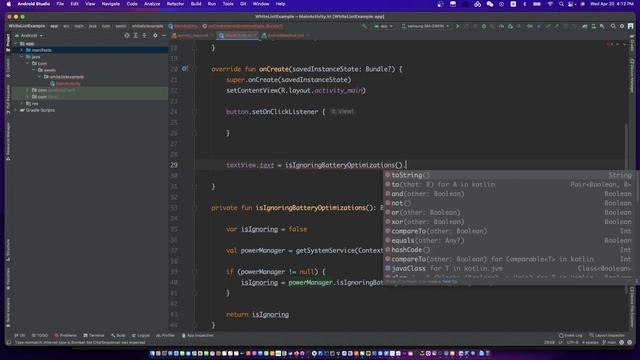Click the Debug app bug icon
Image resolution: width=640 pixels, height=360 pixels.
tap(484, 26)
